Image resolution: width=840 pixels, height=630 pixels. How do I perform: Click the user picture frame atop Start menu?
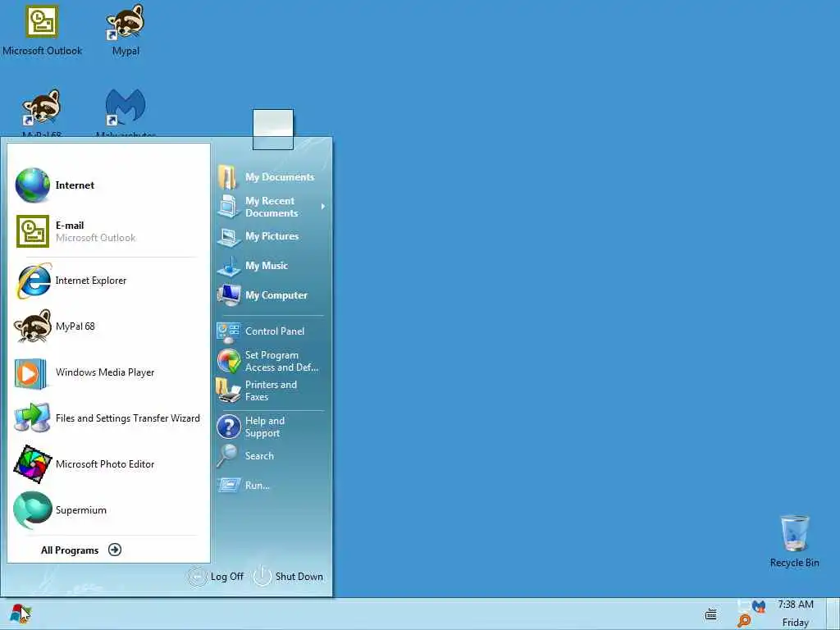click(x=272, y=130)
